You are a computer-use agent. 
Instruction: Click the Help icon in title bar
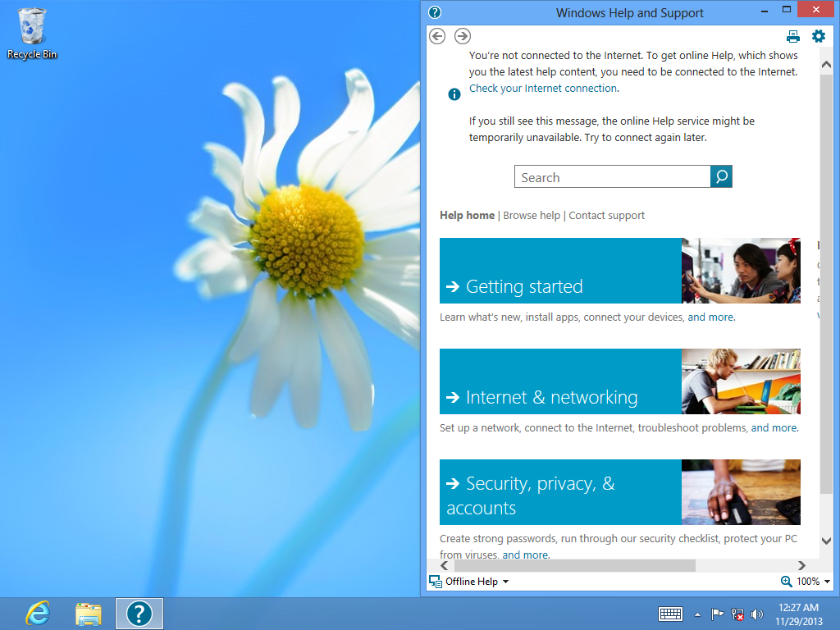click(x=435, y=12)
